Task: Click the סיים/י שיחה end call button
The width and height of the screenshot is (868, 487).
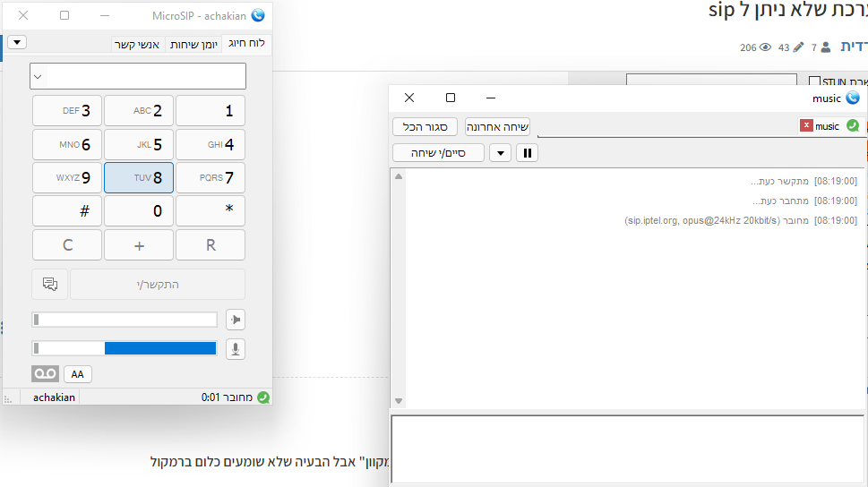Action: click(439, 153)
